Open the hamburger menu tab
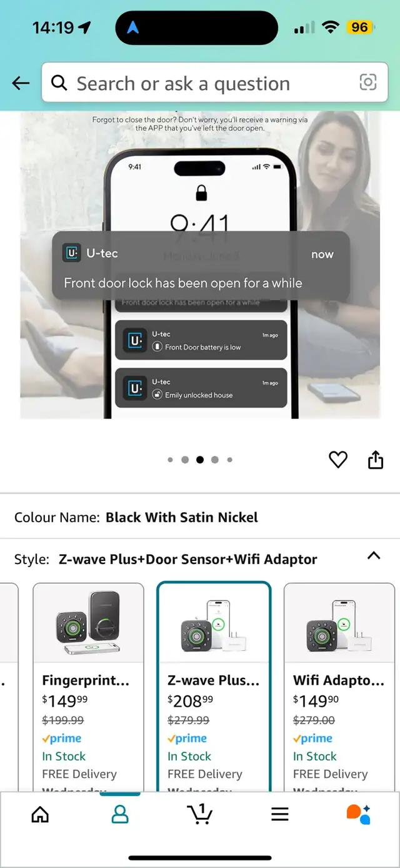 coord(280,814)
